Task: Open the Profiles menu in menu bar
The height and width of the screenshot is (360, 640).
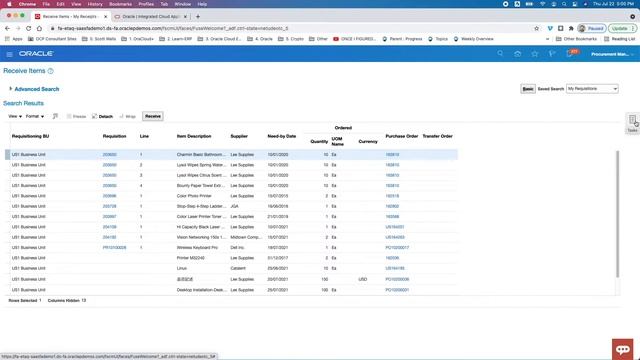Action: point(146,4)
